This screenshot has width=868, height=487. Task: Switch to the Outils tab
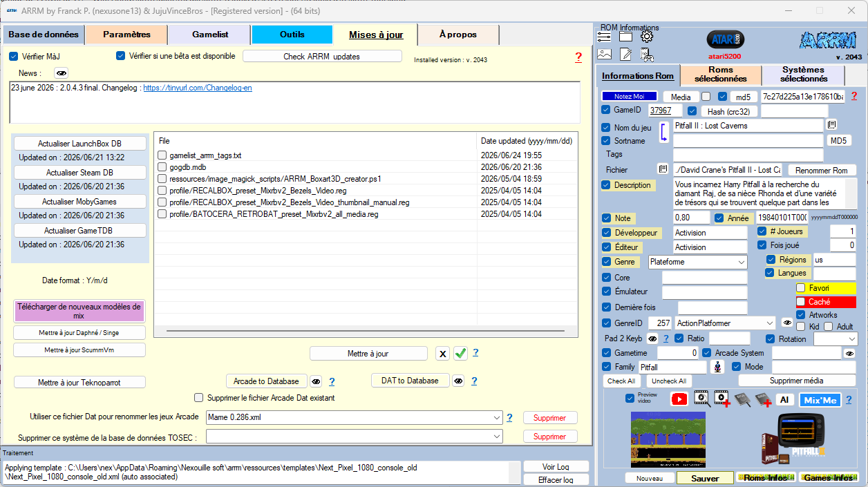[292, 35]
